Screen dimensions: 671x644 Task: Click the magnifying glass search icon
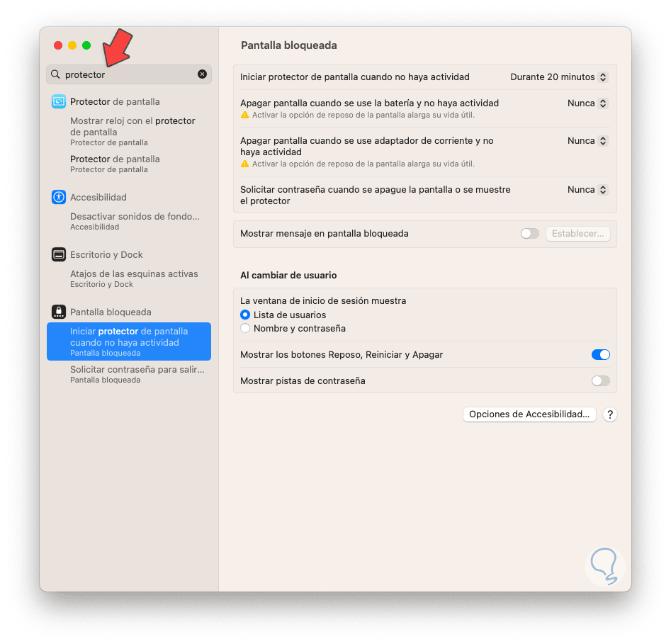click(x=55, y=74)
